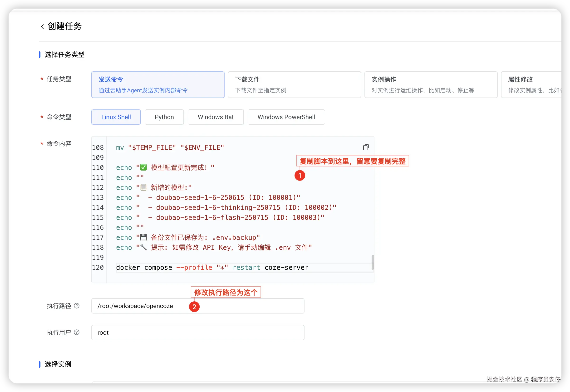Focus the 执行用户 root input field
This screenshot has height=392, width=570.
pyautogui.click(x=198, y=333)
